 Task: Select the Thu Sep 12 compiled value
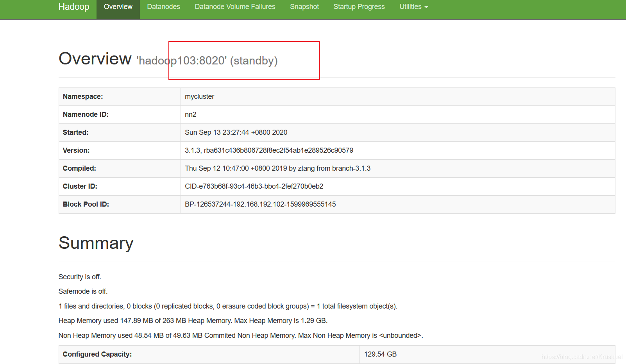coord(277,168)
